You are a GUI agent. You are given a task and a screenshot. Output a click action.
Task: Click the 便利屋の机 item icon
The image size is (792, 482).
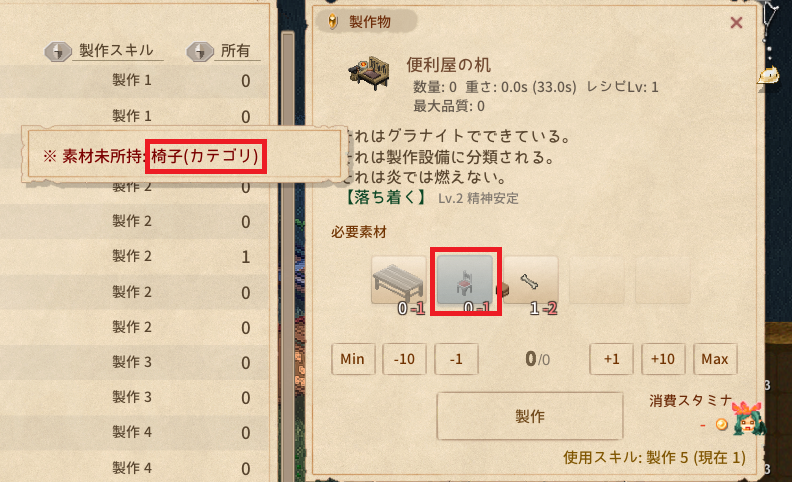[x=370, y=74]
